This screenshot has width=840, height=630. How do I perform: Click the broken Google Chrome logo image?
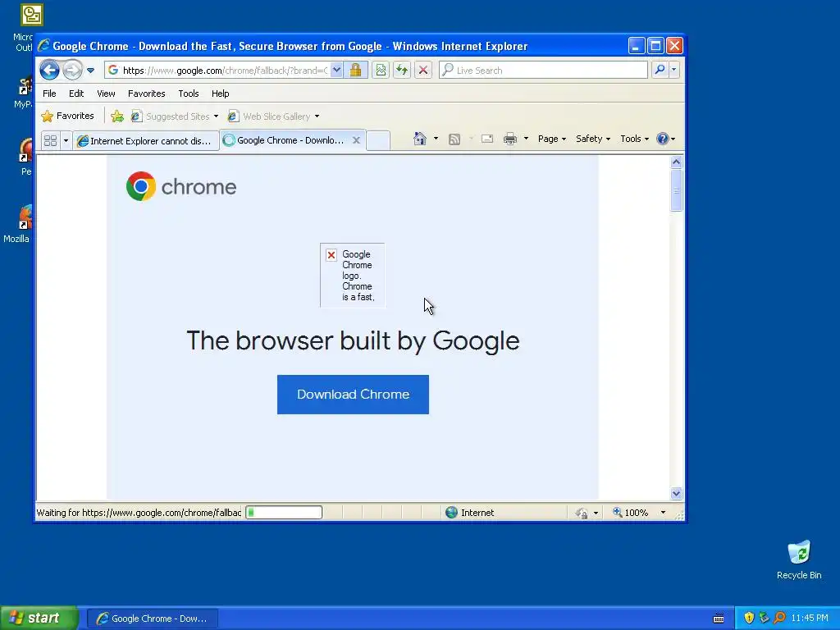click(x=353, y=276)
